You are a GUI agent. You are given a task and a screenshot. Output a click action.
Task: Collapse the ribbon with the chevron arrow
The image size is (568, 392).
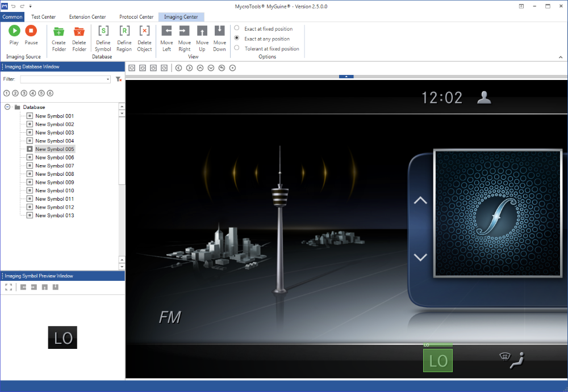[x=561, y=57]
